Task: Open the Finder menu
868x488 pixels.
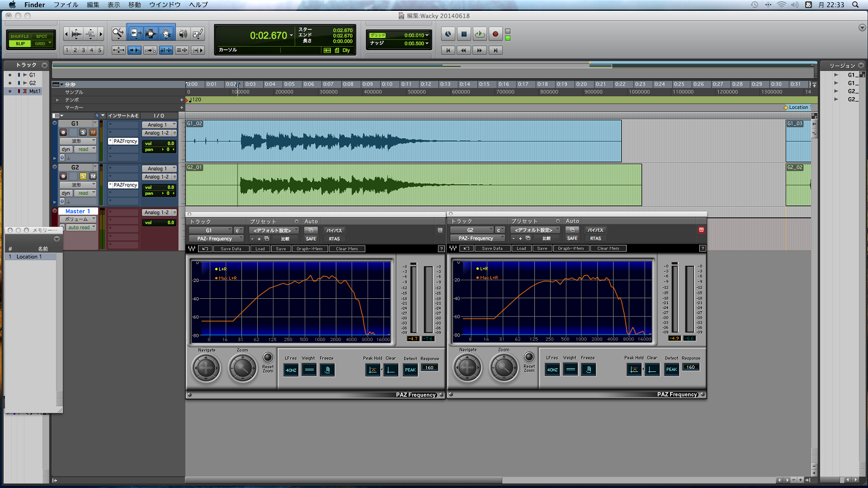Action: coord(35,5)
